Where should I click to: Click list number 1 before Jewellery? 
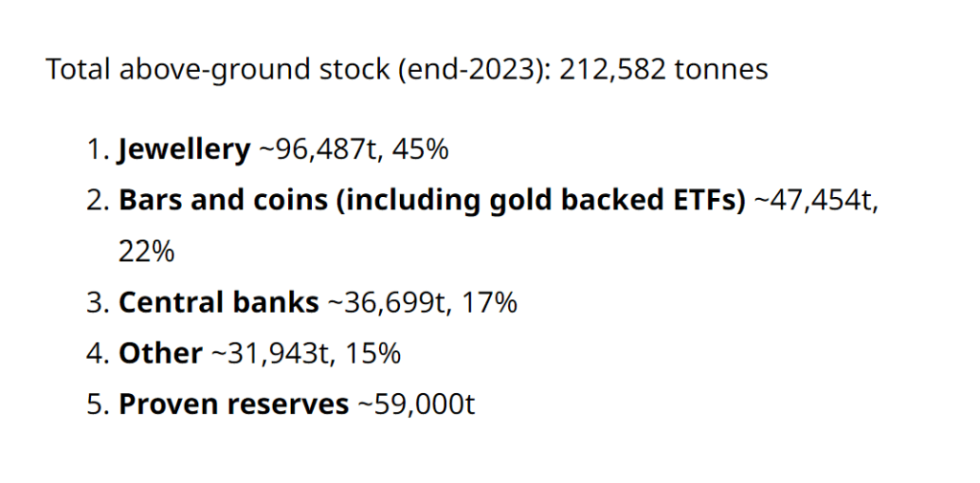[97, 150]
